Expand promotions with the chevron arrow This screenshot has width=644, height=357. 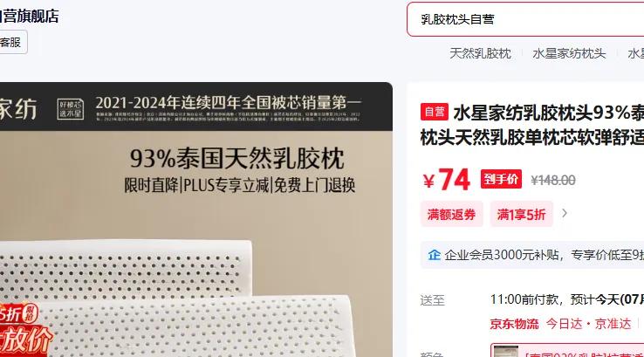click(x=565, y=213)
